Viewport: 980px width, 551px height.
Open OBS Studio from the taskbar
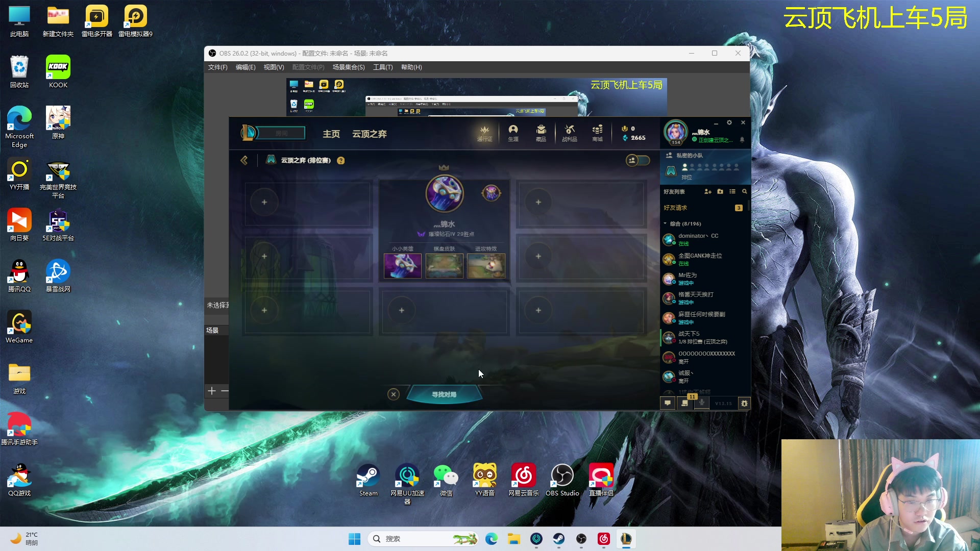[581, 539]
